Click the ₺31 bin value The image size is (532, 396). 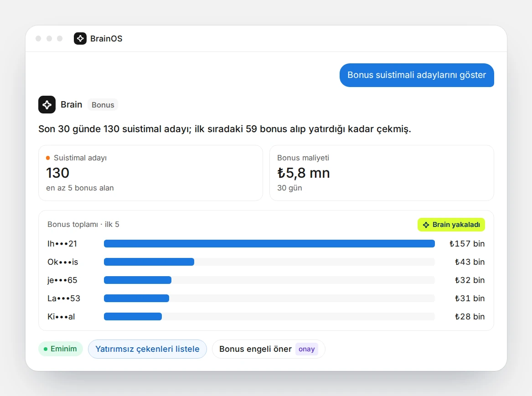[x=470, y=298]
